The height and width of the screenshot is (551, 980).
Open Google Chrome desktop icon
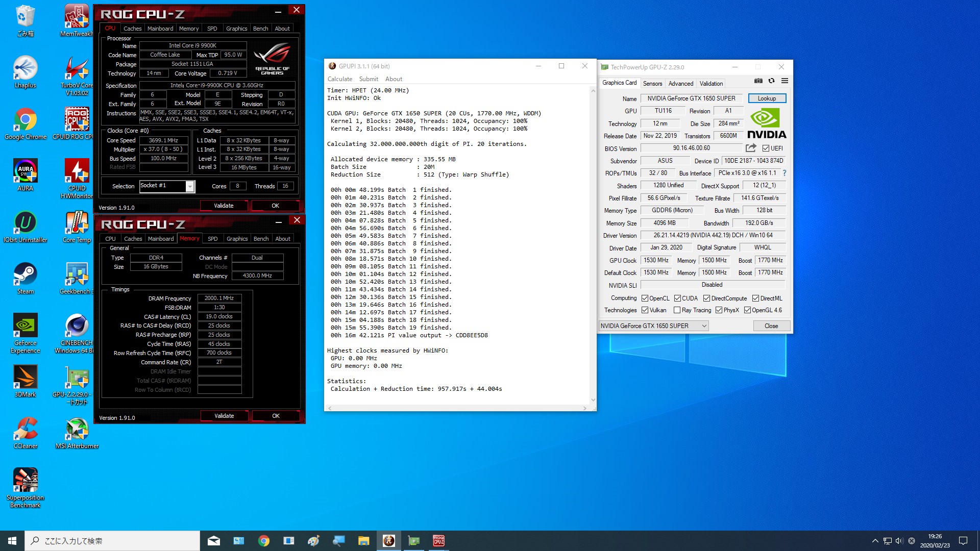click(x=25, y=124)
